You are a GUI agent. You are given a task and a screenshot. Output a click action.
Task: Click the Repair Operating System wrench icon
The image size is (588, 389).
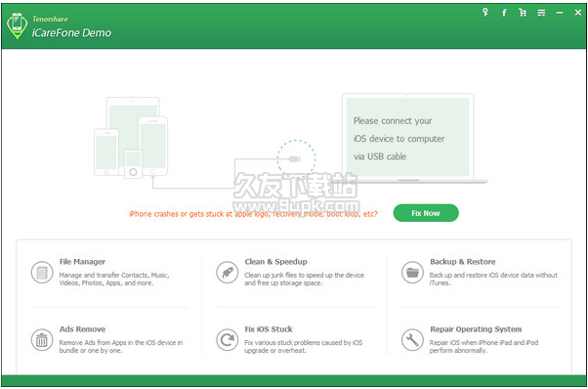click(x=412, y=340)
